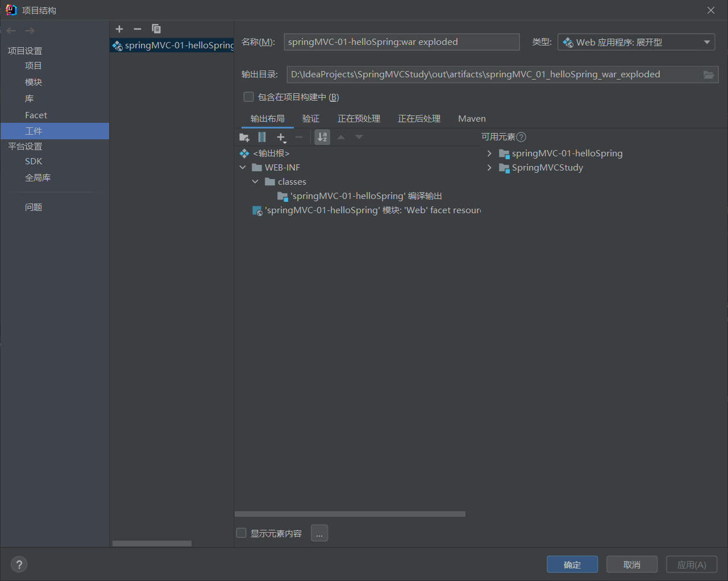Collapse the classes tree node
728x581 pixels.
[255, 182]
